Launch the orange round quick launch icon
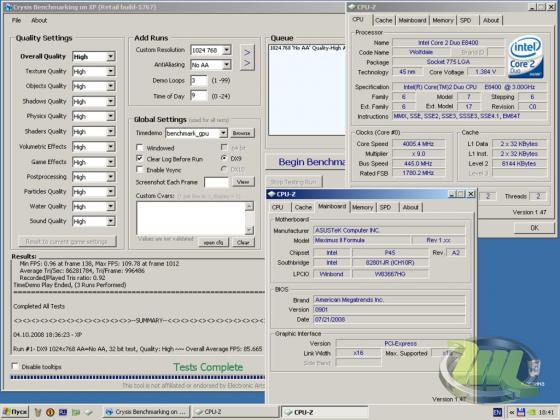The image size is (560, 420). tap(50, 412)
